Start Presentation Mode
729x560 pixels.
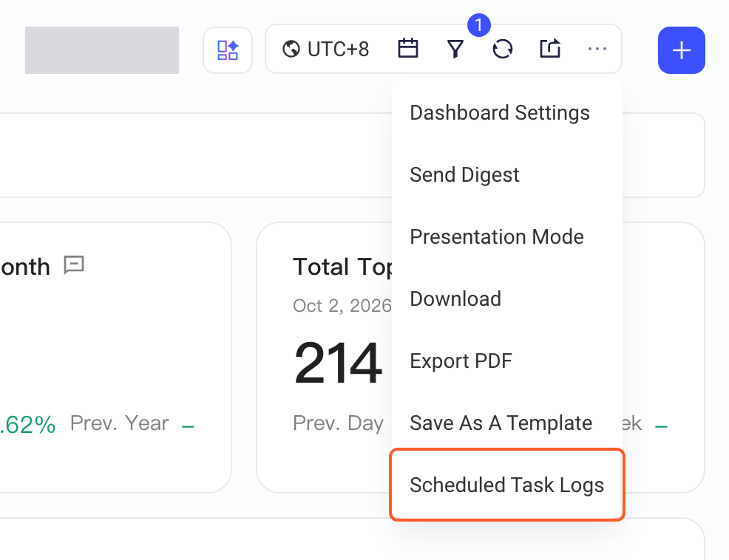pyautogui.click(x=507, y=237)
